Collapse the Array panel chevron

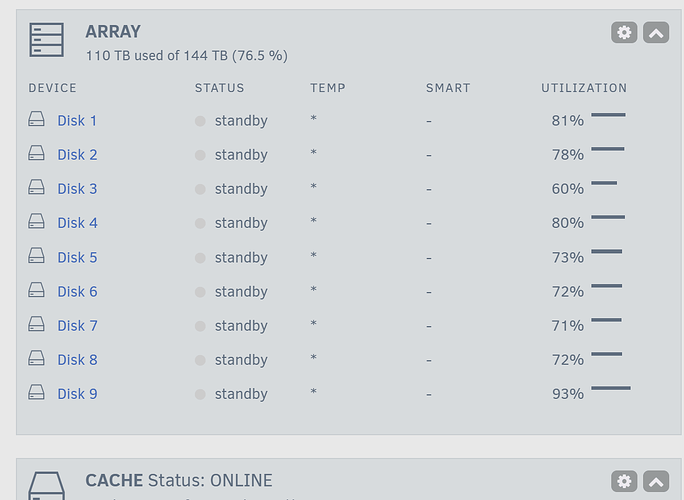click(x=656, y=33)
